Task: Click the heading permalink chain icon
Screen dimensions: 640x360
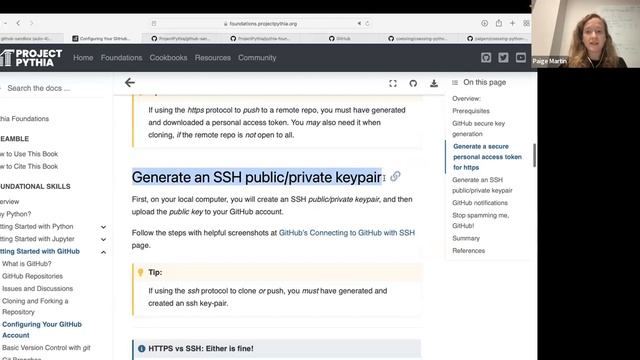Action: [x=395, y=177]
